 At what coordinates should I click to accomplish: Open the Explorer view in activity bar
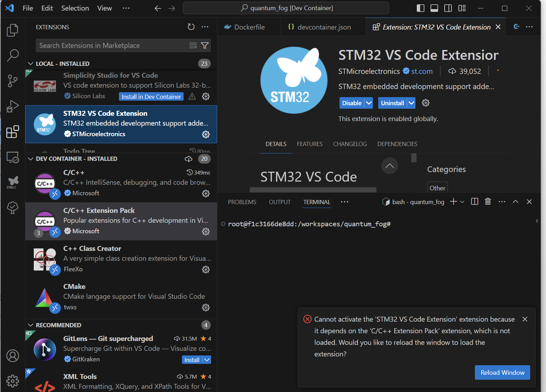coord(13,30)
